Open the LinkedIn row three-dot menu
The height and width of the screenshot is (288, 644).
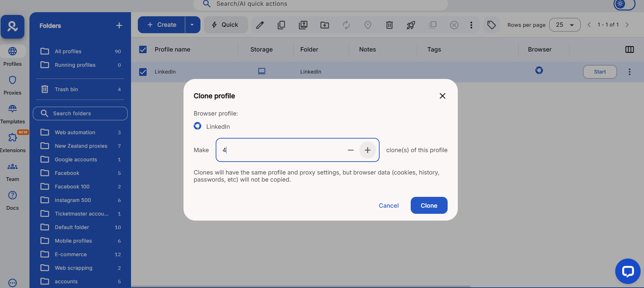629,72
